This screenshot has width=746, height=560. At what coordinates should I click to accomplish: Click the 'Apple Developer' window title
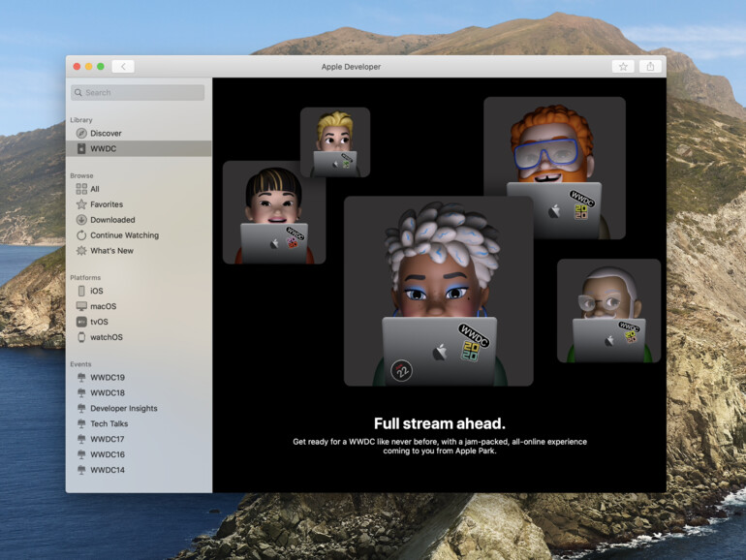[351, 67]
